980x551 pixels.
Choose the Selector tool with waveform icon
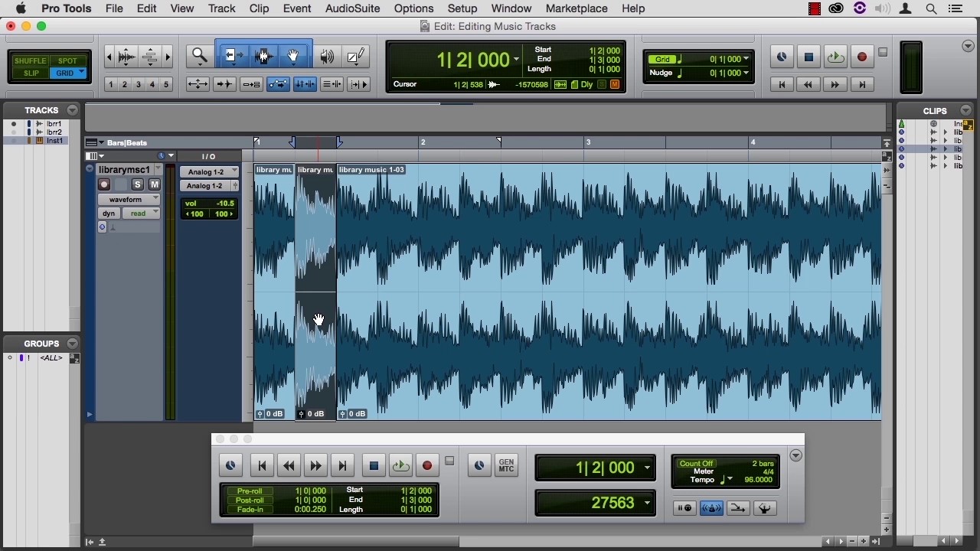click(263, 56)
